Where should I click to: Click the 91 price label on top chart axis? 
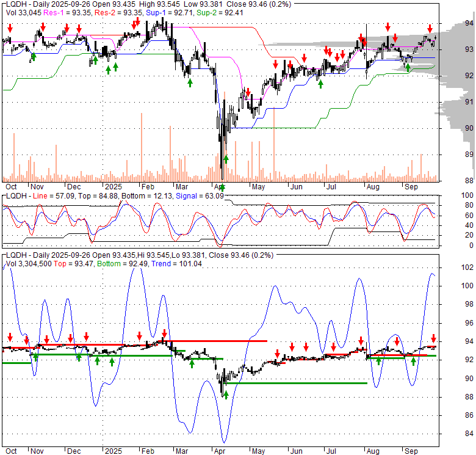(x=469, y=102)
